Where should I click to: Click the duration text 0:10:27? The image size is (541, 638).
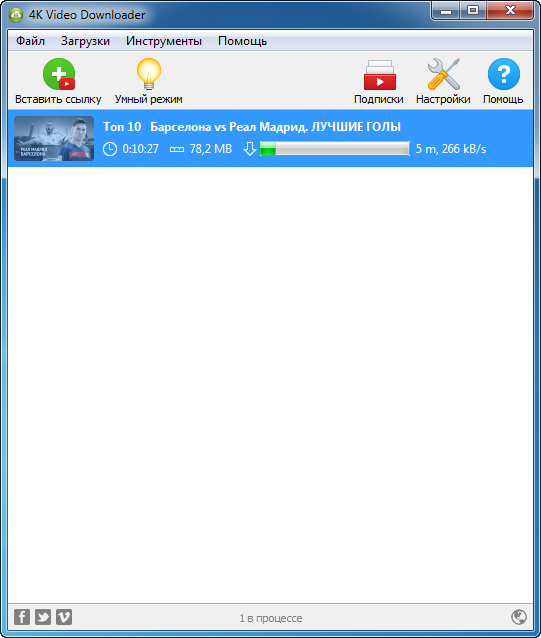coord(141,149)
